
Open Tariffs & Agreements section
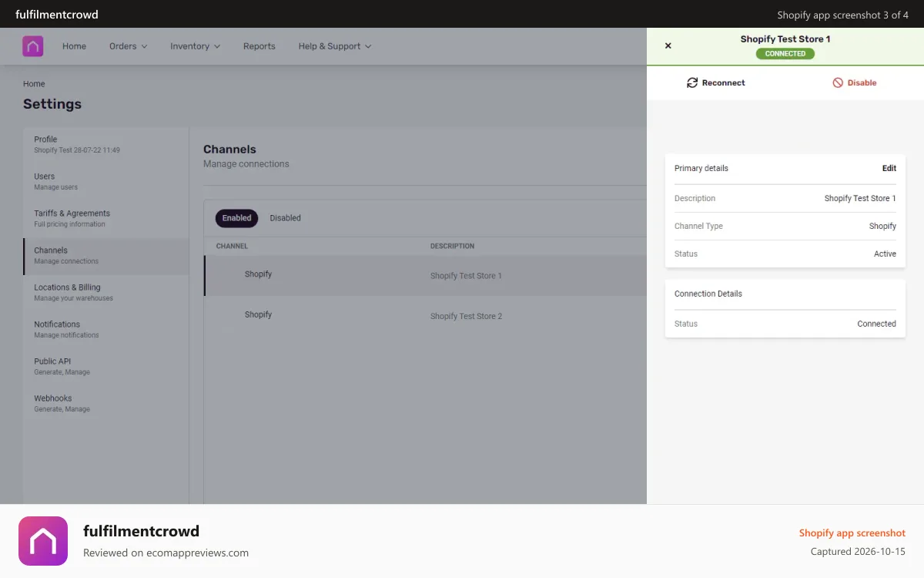pyautogui.click(x=106, y=218)
